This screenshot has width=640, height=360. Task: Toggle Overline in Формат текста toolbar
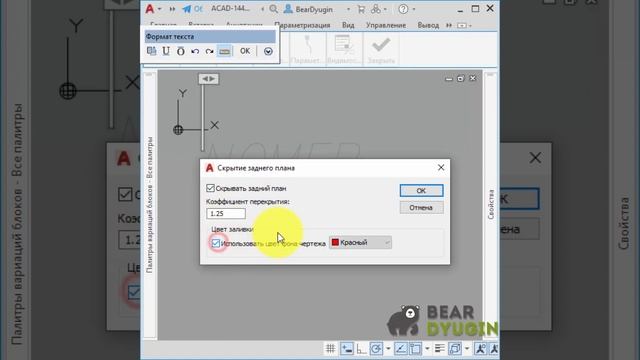tap(180, 51)
